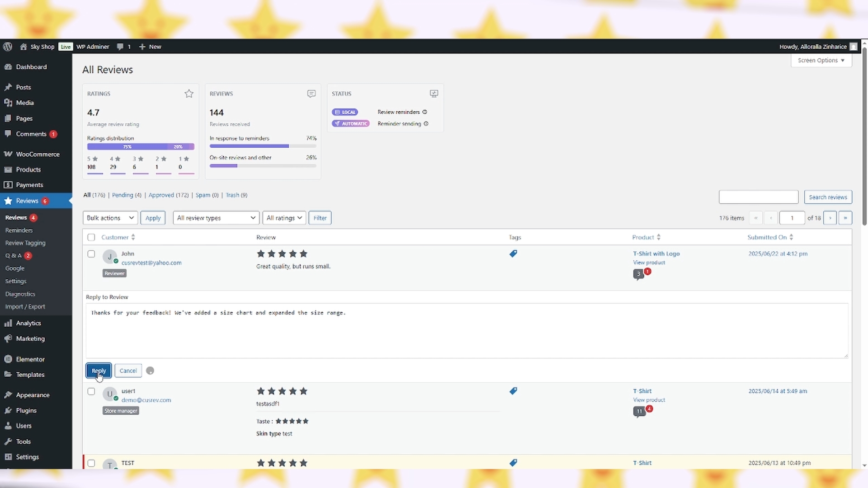Click the star icon in Ratings card
The image size is (868, 488).
click(189, 94)
